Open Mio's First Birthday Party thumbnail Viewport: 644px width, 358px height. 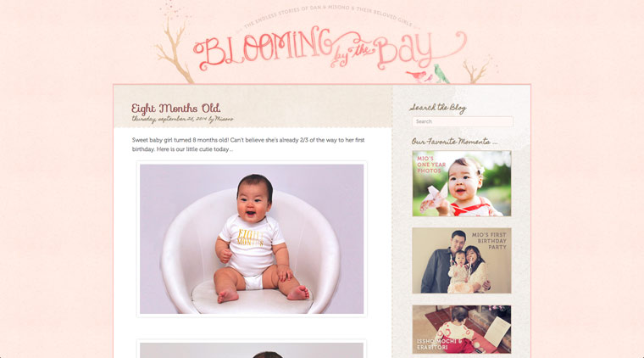pyautogui.click(x=462, y=260)
